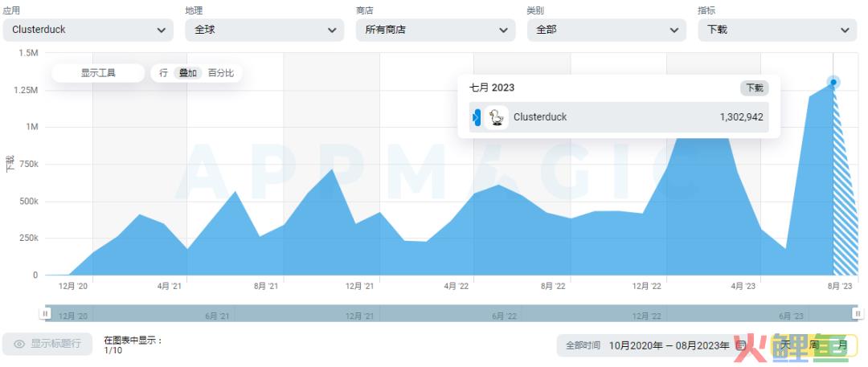The height and width of the screenshot is (367, 868).
Task: Click the 8月 '23 x-axis label
Action: point(840,286)
